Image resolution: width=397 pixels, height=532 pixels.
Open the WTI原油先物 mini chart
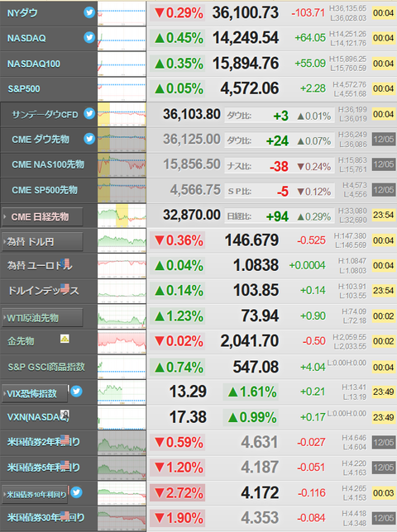[122, 316]
